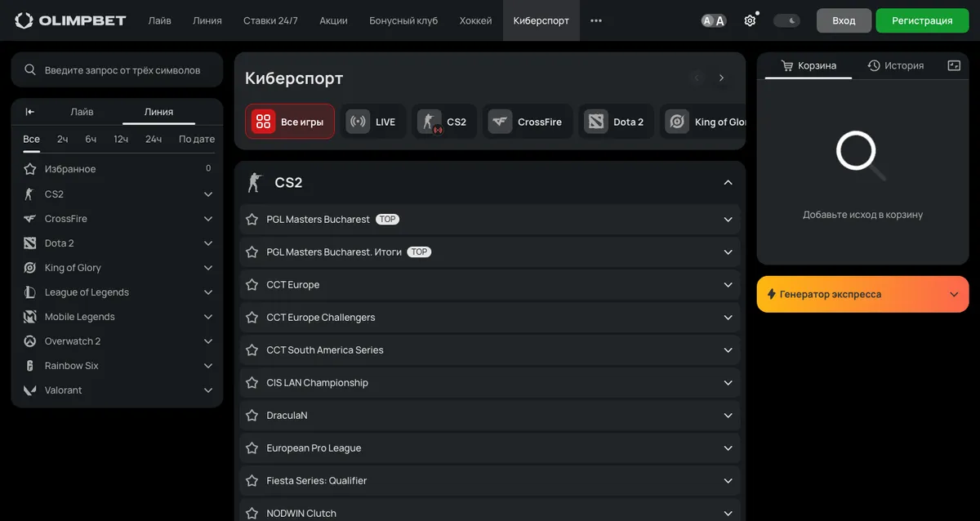This screenshot has width=980, height=521.
Task: Star the Fiesta Series: Qualifier row
Action: pos(252,481)
